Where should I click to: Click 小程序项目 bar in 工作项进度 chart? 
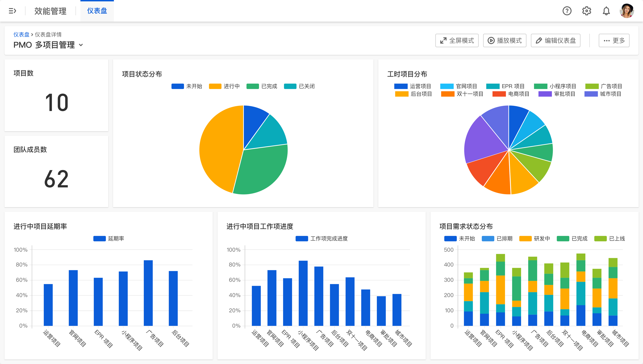[303, 293]
